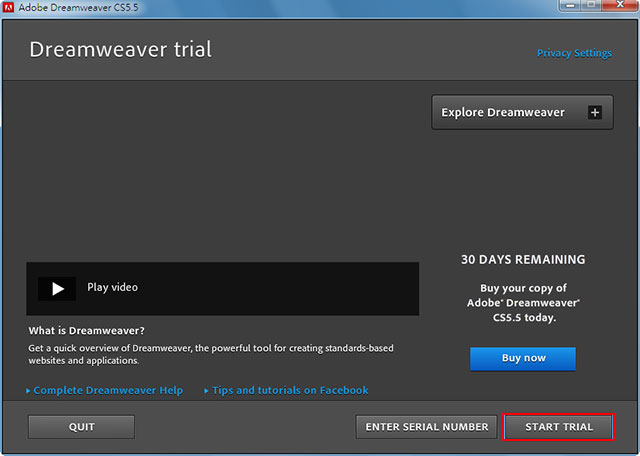640x456 pixels.
Task: Maximize the Adobe Dreamweaver CS5.5 window
Action: (591, 5)
